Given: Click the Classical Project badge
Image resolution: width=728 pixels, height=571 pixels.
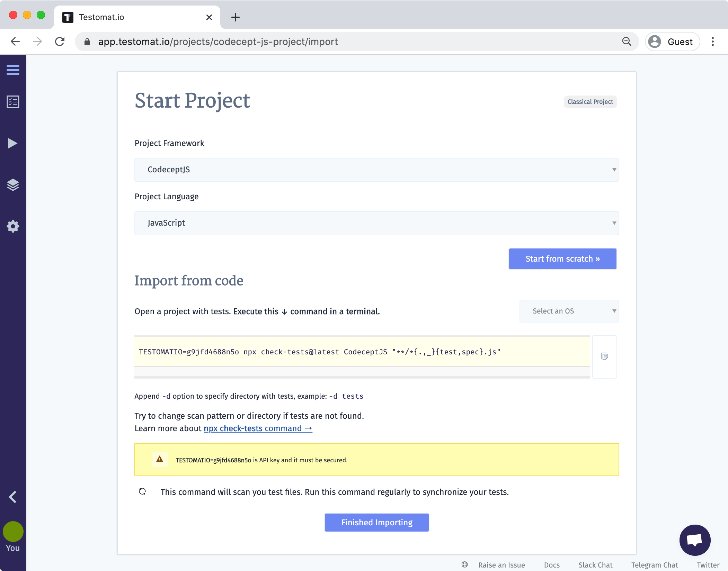Looking at the screenshot, I should pos(590,102).
